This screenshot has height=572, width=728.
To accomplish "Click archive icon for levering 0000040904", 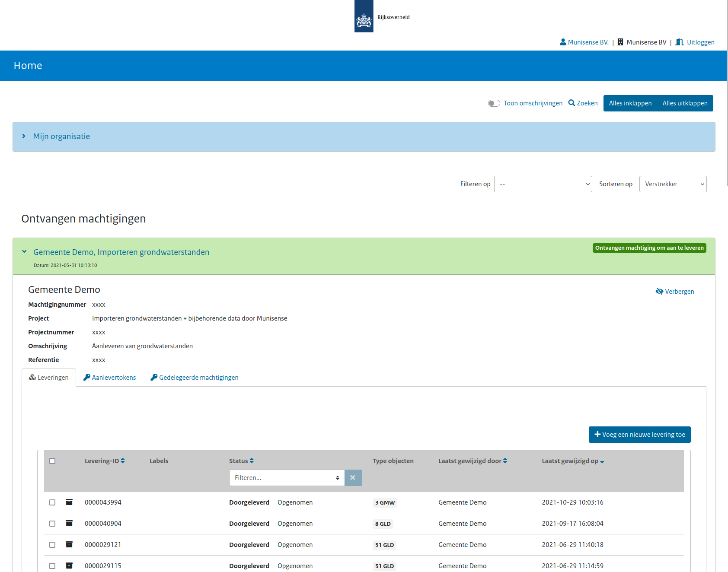I will tap(69, 523).
